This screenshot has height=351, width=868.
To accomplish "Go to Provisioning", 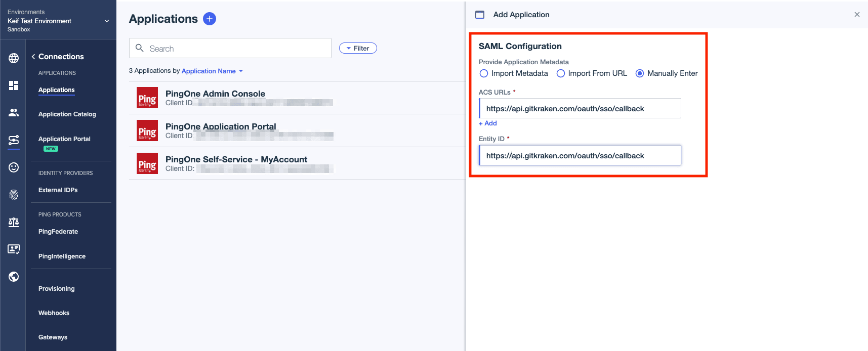I will click(57, 289).
